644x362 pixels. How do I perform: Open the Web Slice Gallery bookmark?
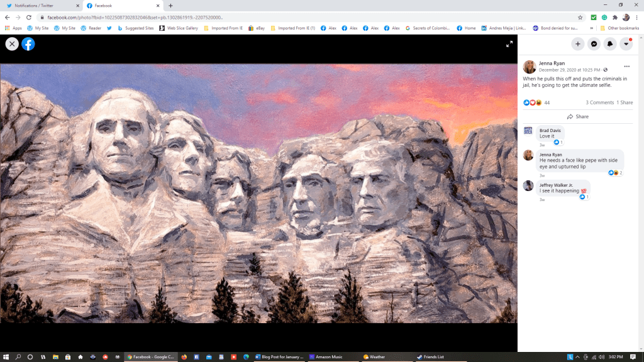pos(179,28)
